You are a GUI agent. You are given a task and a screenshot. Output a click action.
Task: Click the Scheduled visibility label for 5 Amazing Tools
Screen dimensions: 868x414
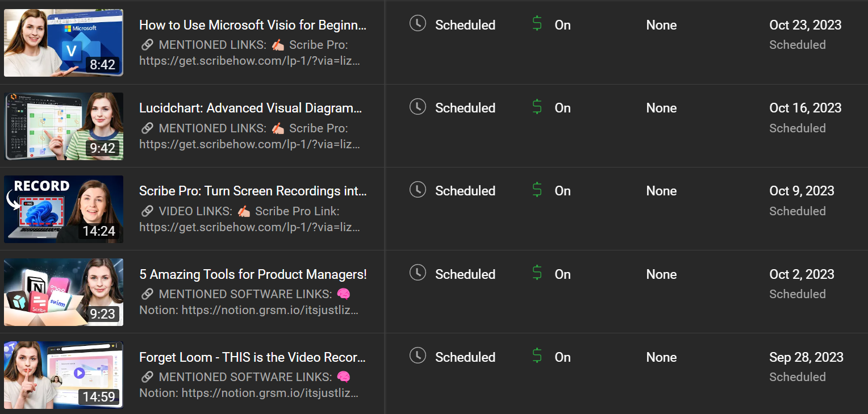(465, 274)
